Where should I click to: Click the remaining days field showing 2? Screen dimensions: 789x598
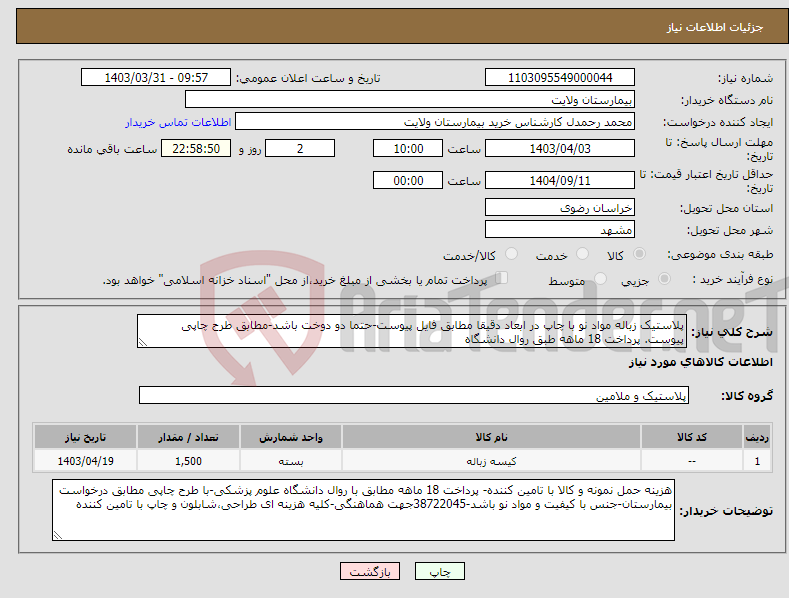coord(300,148)
